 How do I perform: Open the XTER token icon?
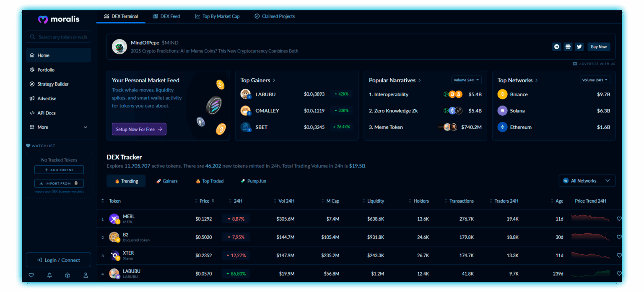pyautogui.click(x=114, y=256)
